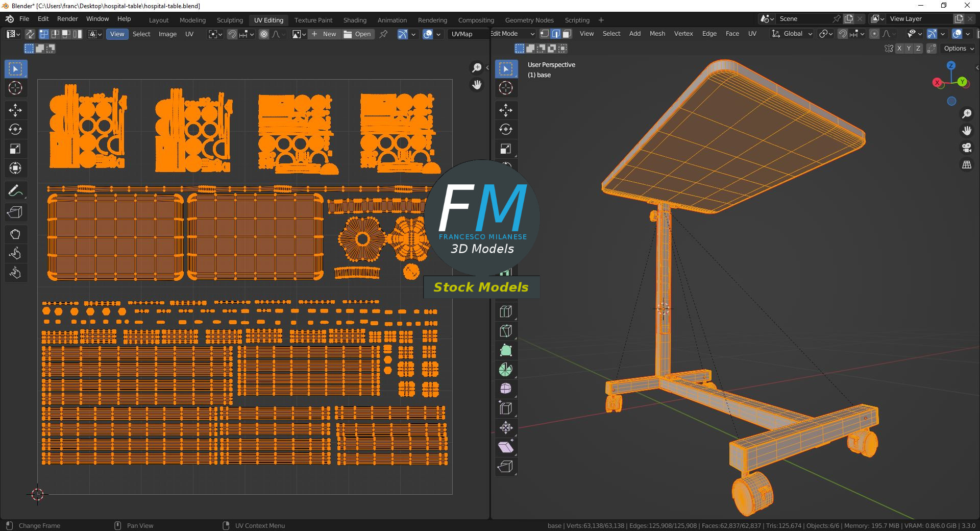Expand the Options dropdown

959,49
